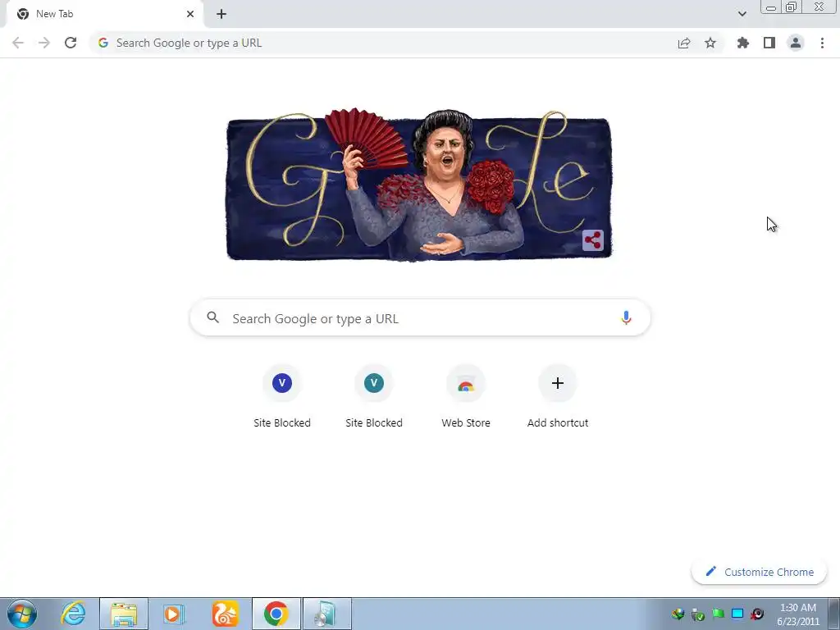Click the green flag Action Center tray icon
This screenshot has height=630, width=840.
[x=718, y=614]
